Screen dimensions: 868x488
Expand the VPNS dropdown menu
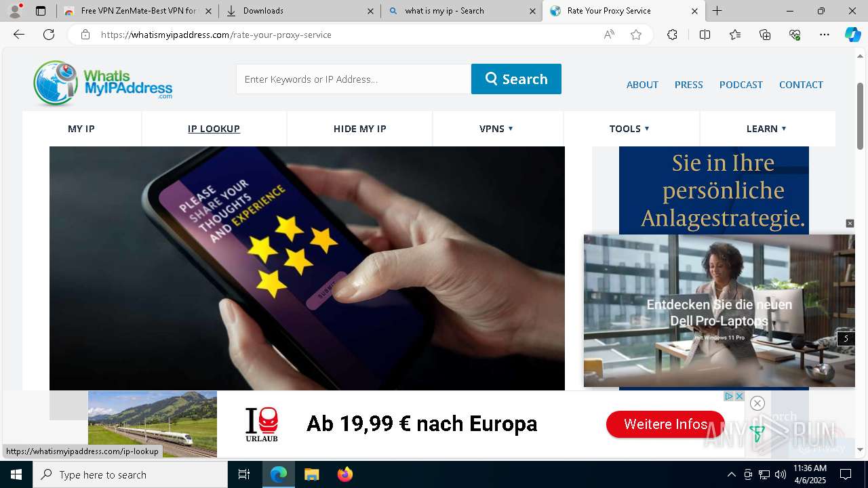[496, 129]
